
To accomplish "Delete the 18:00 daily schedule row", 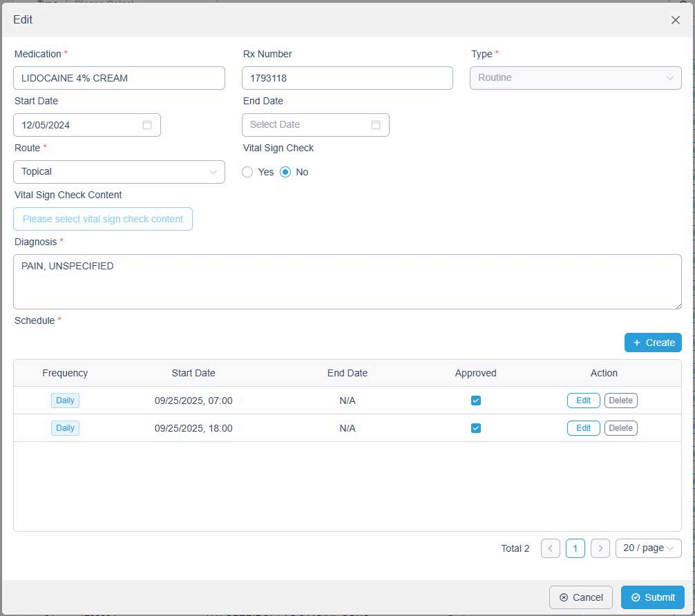I will 620,428.
